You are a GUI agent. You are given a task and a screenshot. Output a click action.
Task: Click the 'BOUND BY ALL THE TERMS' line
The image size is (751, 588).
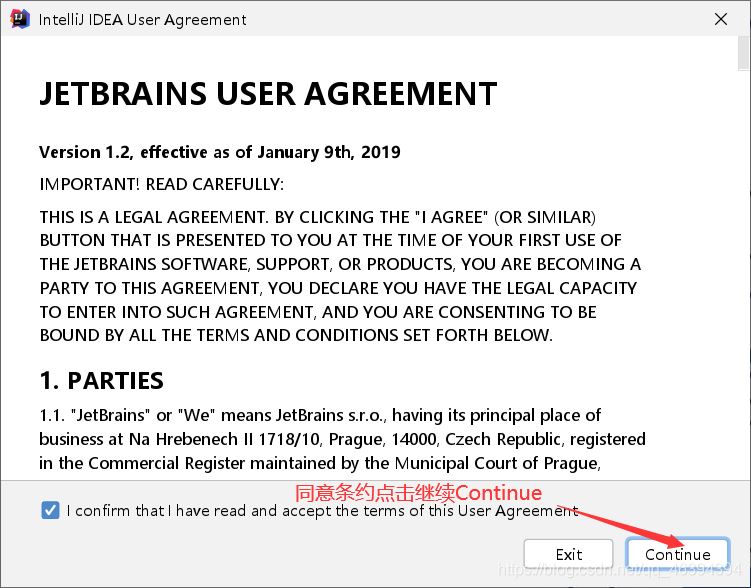[296, 335]
